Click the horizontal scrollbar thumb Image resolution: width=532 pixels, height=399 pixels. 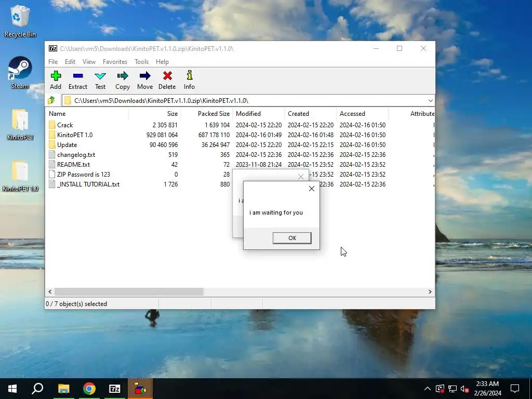pyautogui.click(x=129, y=291)
